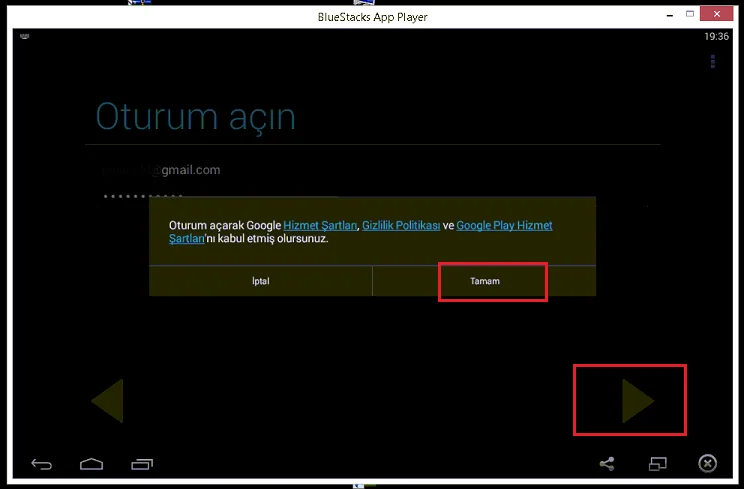Minimize the BlueStacks App Player window
Screen dimensions: 744x489
[x=670, y=15]
